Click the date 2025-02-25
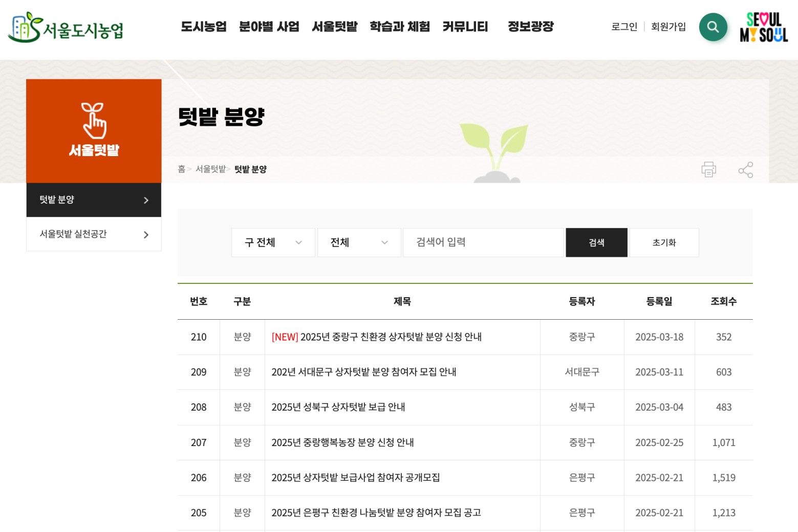This screenshot has width=798, height=532. [659, 442]
